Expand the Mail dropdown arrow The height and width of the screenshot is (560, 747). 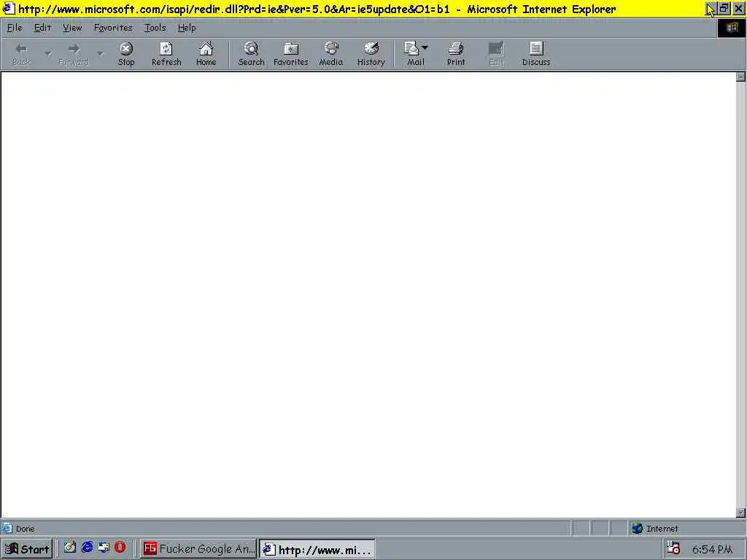(x=425, y=47)
